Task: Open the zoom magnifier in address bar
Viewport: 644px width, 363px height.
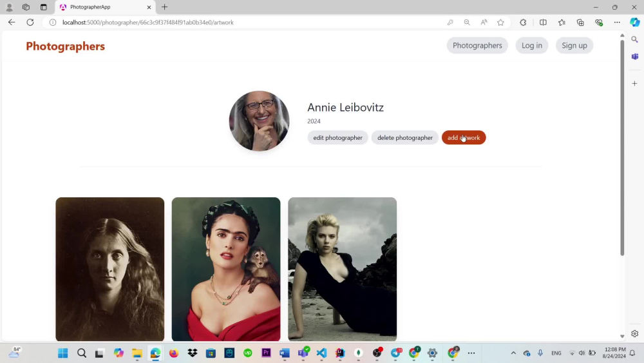Action: [x=467, y=22]
